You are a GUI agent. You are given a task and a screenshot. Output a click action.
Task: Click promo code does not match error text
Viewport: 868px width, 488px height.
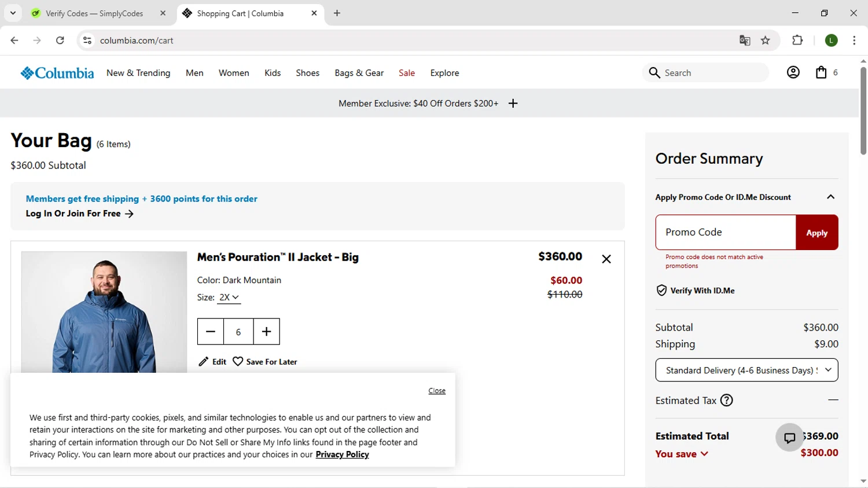pos(714,262)
